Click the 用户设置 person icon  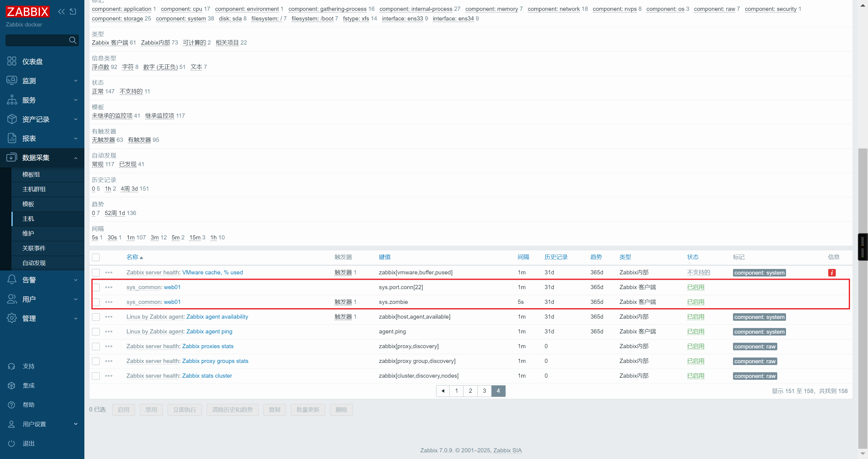pos(11,424)
